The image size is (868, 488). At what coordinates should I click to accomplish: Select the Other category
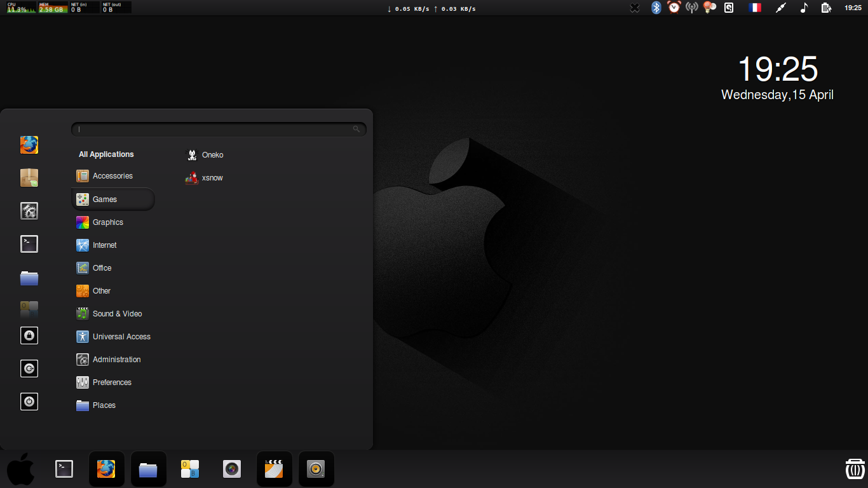click(x=113, y=291)
